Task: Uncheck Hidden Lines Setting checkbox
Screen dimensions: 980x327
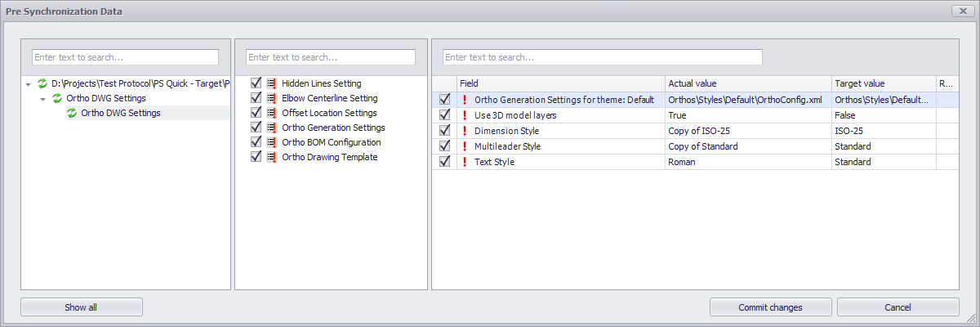Action: click(x=256, y=83)
